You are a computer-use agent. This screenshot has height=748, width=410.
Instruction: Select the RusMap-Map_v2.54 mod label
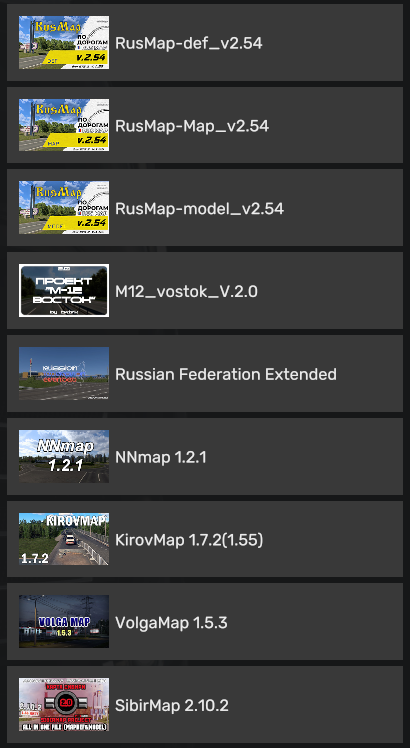coord(192,126)
